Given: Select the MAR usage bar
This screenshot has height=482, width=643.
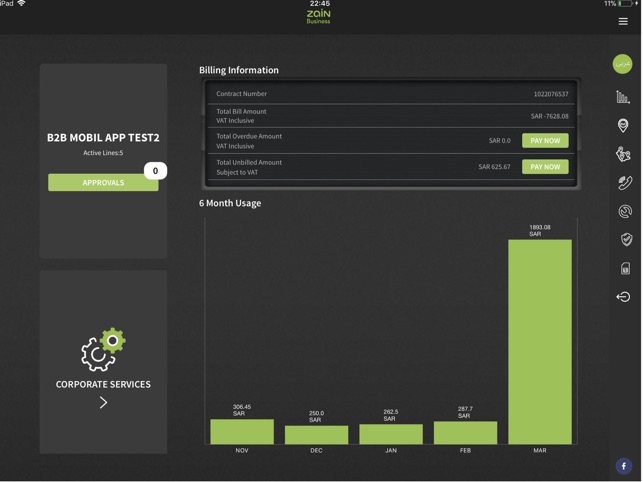Looking at the screenshot, I should pyautogui.click(x=540, y=342).
